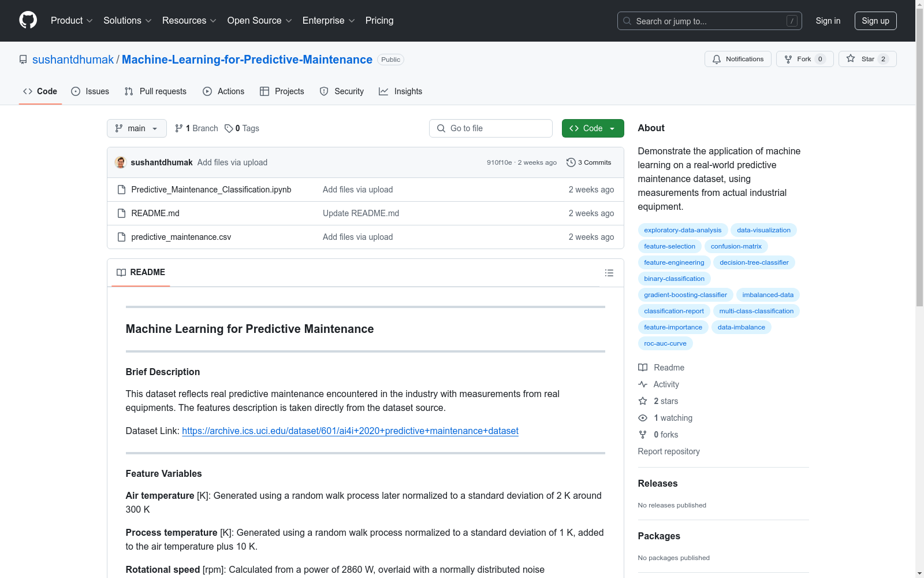Click the decision-tree-classifier topic tag

pyautogui.click(x=754, y=262)
